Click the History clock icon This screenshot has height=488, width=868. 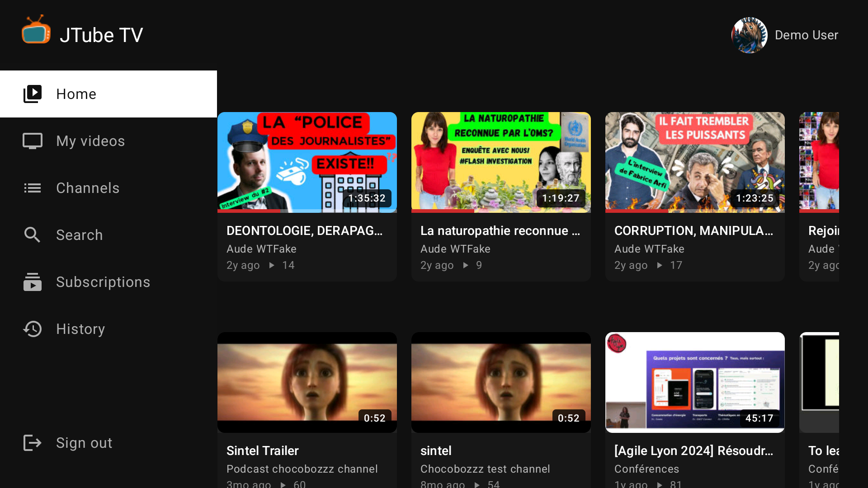[x=33, y=329]
